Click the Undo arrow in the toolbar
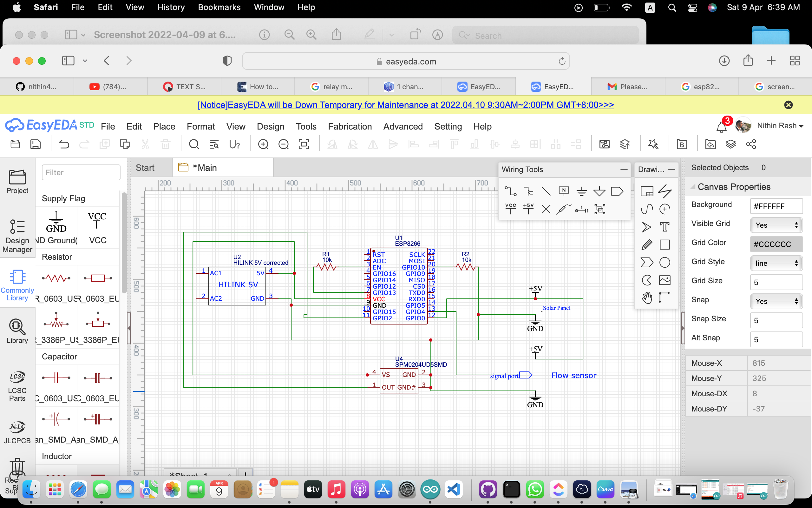The height and width of the screenshot is (508, 812). (x=64, y=144)
